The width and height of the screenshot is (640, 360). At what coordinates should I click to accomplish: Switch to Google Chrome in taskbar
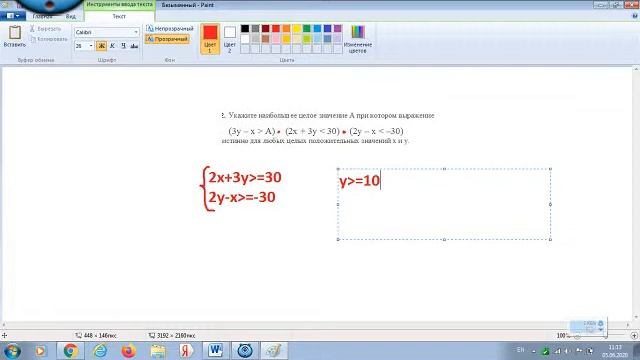point(71,351)
